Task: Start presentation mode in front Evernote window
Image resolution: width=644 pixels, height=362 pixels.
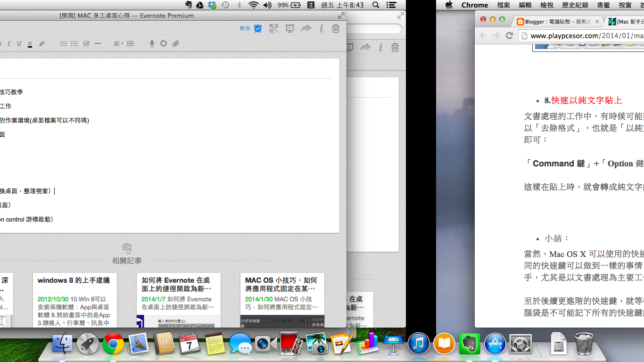Action: pyautogui.click(x=290, y=29)
